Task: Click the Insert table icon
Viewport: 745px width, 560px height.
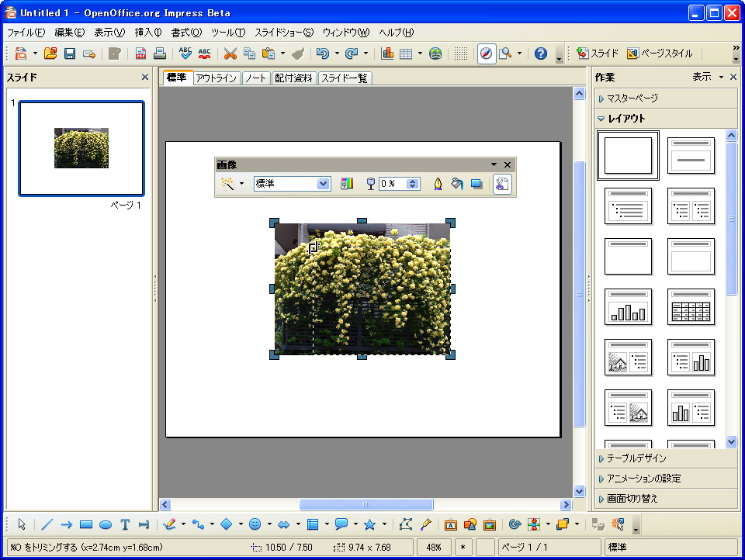Action: pos(406,54)
